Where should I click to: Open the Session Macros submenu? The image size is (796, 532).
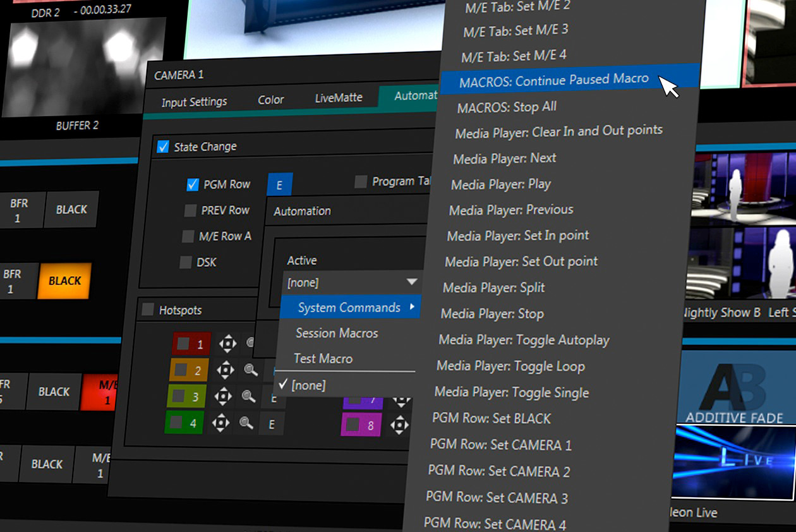pyautogui.click(x=337, y=333)
